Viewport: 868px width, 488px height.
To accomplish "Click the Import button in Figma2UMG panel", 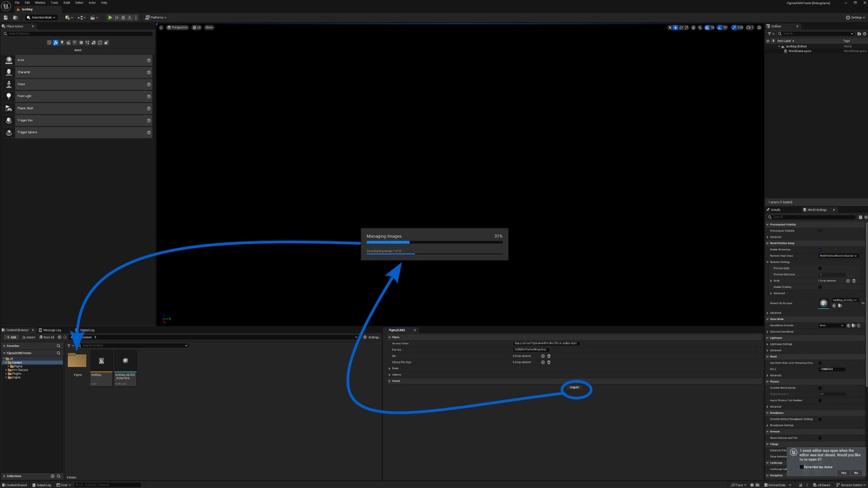I will (x=574, y=388).
